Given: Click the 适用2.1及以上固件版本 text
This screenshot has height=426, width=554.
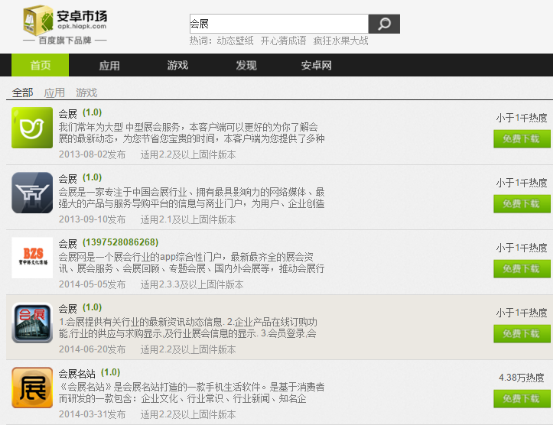Looking at the screenshot, I should point(188,220).
